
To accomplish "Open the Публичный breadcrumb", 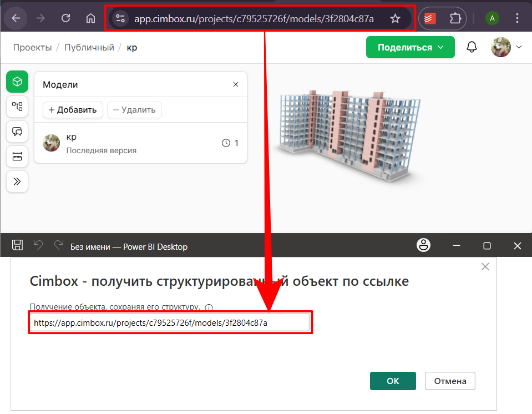I will tap(89, 48).
